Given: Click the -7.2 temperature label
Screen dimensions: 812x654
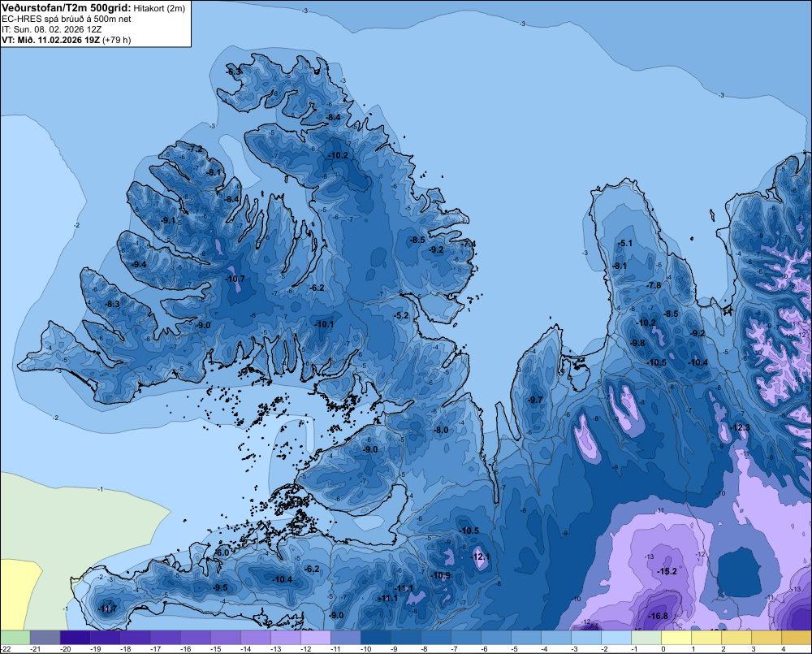Looking at the screenshot, I should point(196,149).
